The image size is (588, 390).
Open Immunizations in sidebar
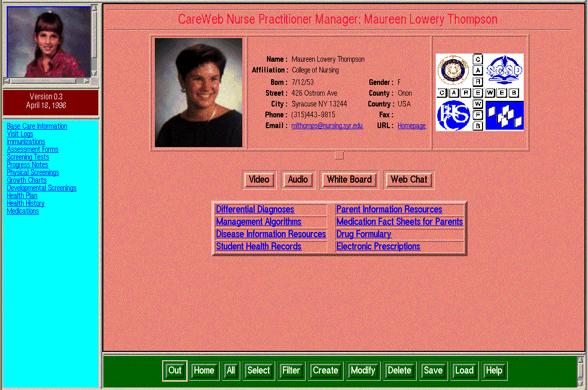pyautogui.click(x=26, y=141)
